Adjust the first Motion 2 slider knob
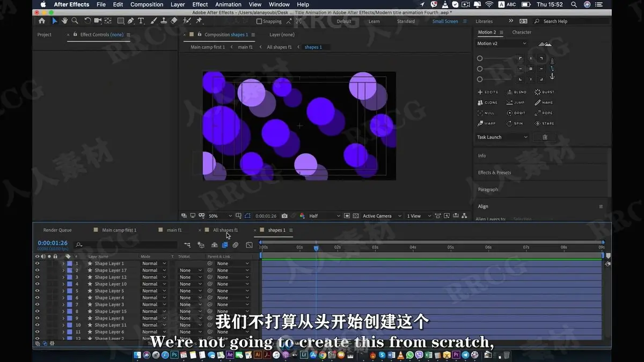This screenshot has width=644, height=362. click(x=480, y=58)
